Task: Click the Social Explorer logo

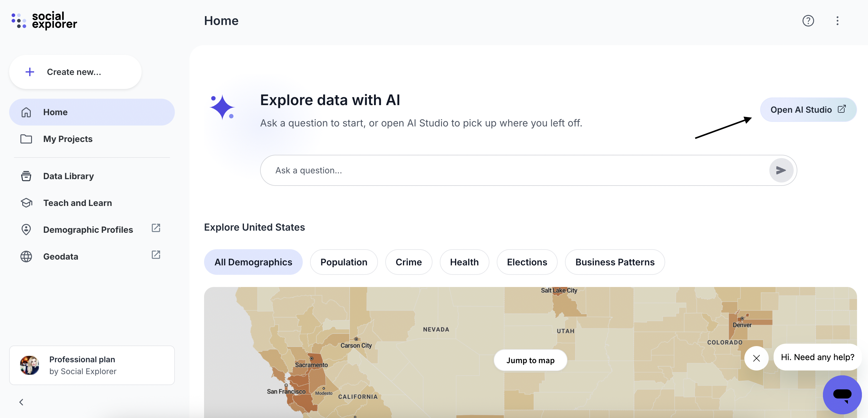Action: coord(44,20)
